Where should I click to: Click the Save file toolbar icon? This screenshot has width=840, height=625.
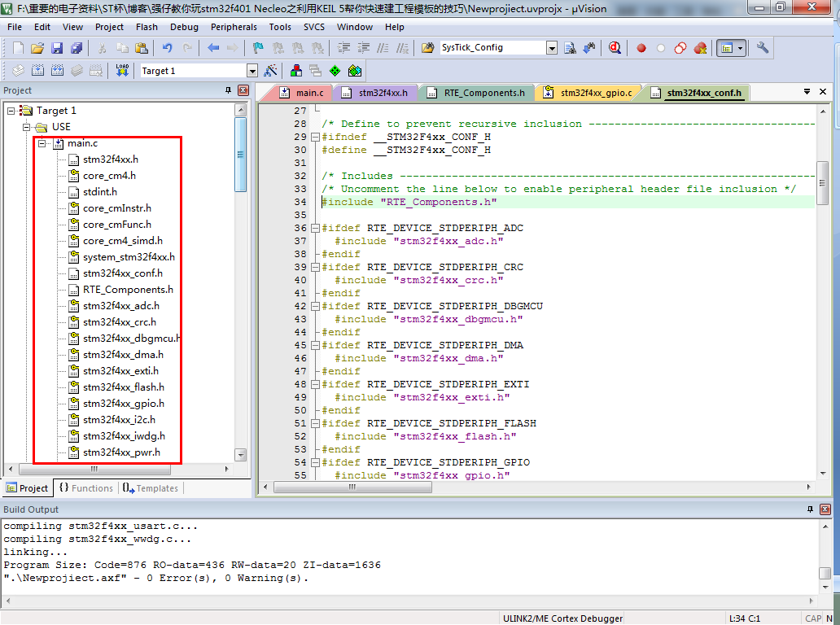[57, 48]
